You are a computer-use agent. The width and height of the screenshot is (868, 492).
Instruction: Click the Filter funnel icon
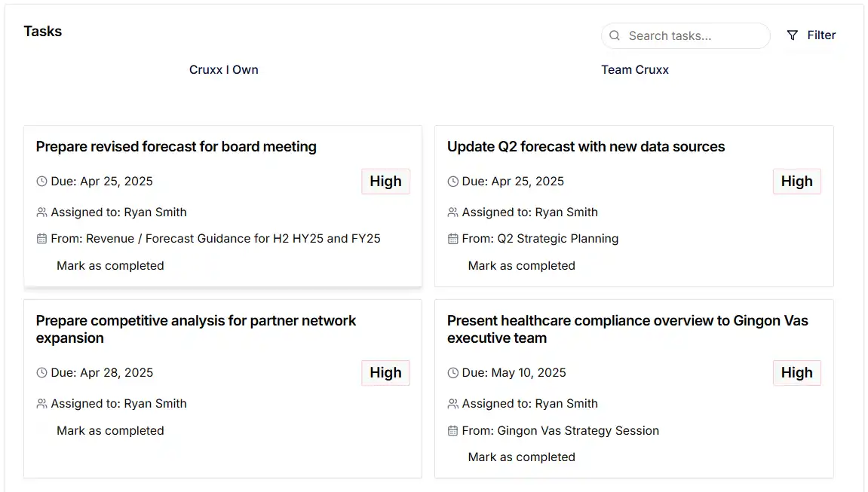(x=792, y=35)
